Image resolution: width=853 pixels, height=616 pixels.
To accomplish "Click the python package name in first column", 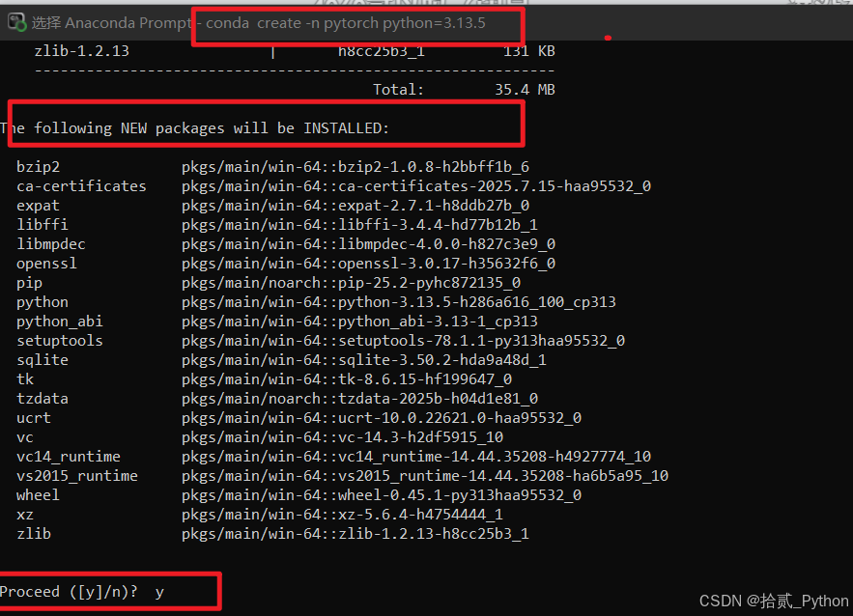I will [x=43, y=302].
